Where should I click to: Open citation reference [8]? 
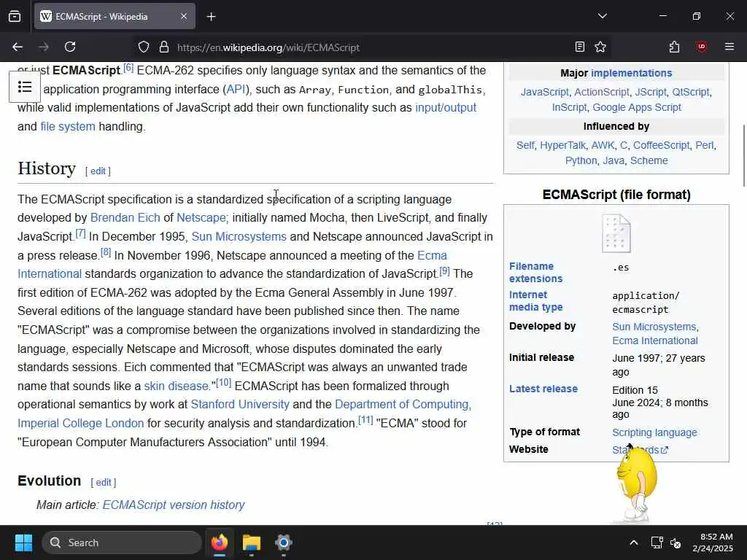click(x=106, y=252)
